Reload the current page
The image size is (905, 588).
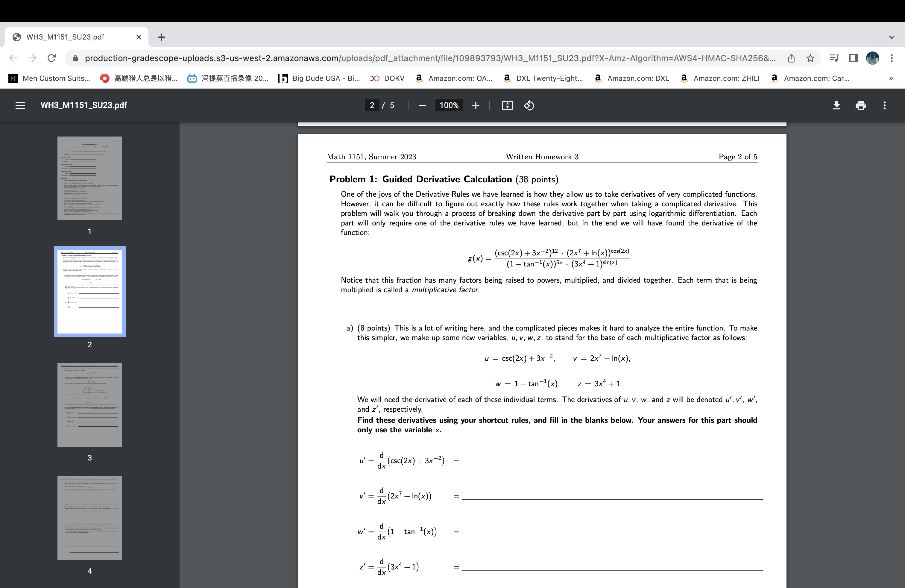52,58
